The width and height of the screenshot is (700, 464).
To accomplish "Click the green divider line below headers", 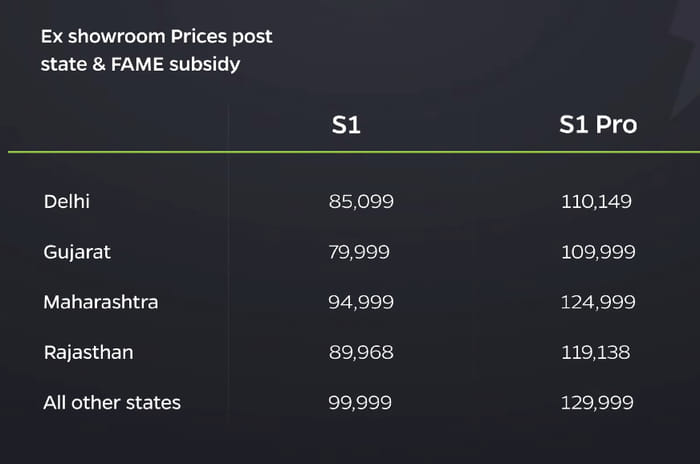I will [350, 152].
